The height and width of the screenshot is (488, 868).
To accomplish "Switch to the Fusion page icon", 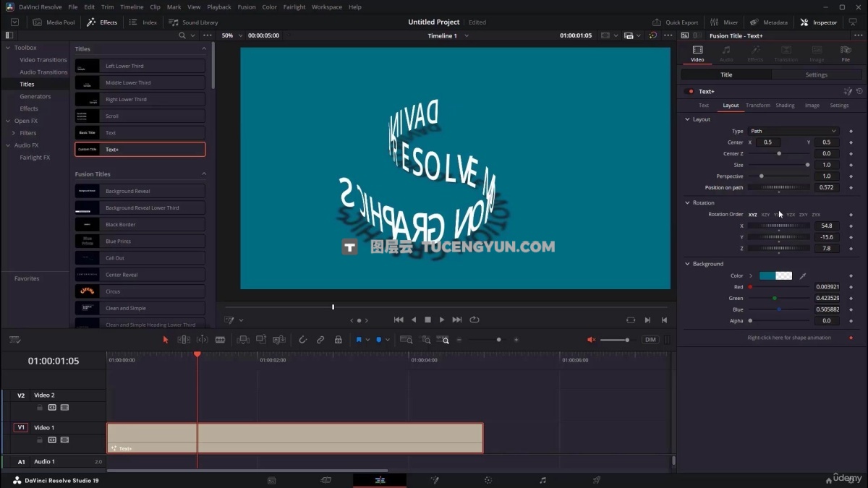I will click(434, 480).
